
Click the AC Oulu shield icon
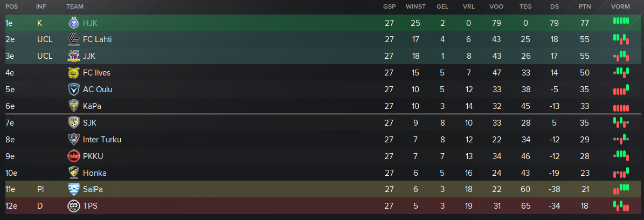pos(73,89)
